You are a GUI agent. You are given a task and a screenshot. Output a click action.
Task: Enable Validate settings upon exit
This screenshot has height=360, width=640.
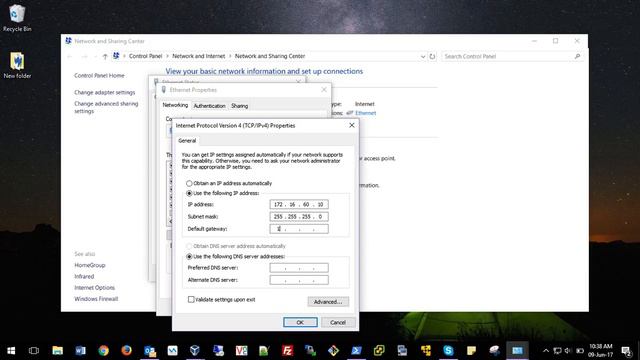click(191, 299)
